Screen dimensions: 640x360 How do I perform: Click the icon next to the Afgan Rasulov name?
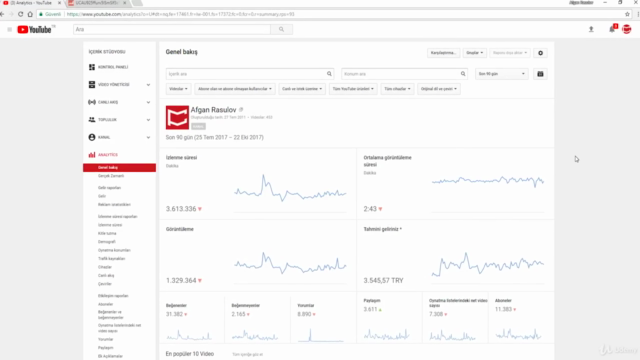(241, 109)
